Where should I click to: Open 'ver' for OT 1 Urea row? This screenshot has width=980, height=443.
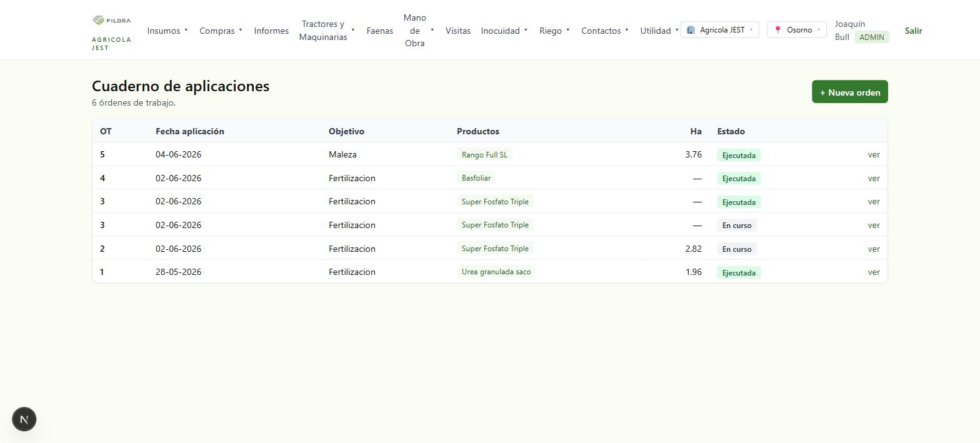click(x=874, y=272)
